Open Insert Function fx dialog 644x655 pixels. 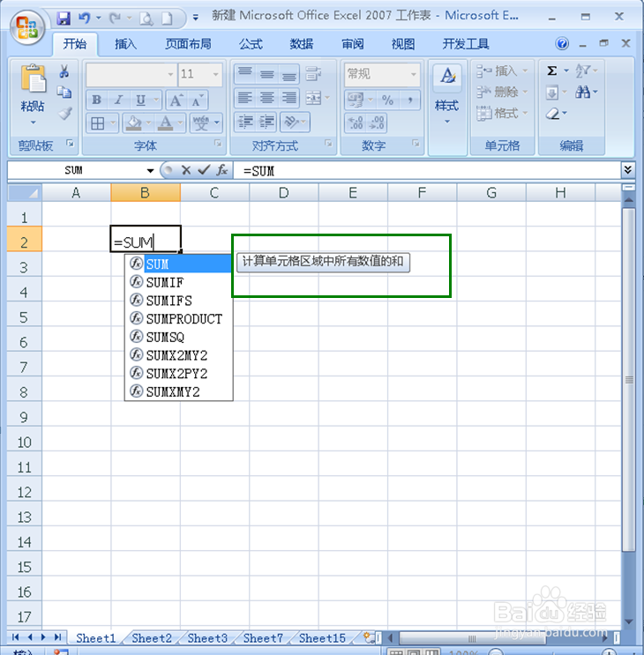click(221, 170)
